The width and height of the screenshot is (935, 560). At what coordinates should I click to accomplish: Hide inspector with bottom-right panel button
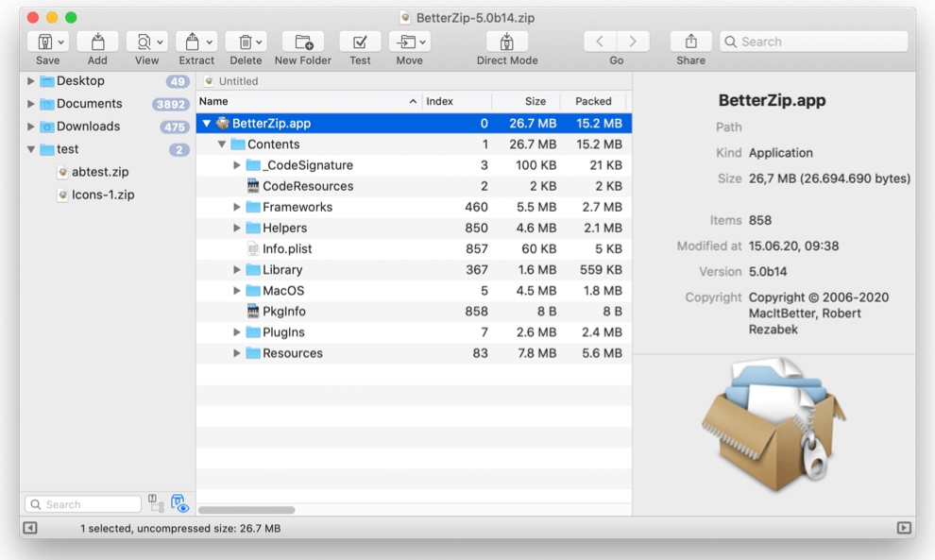(x=904, y=528)
